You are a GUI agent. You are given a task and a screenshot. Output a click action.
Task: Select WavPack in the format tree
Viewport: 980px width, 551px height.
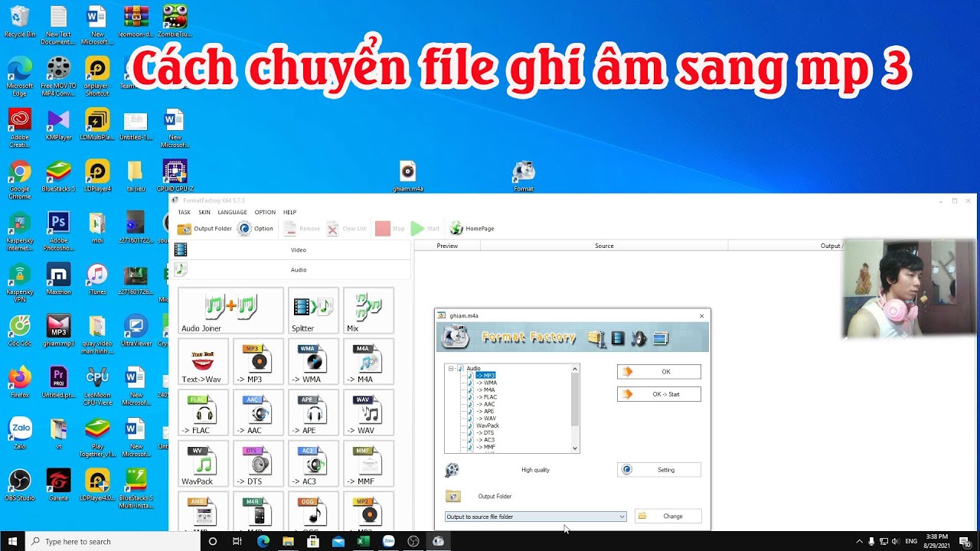click(x=487, y=425)
